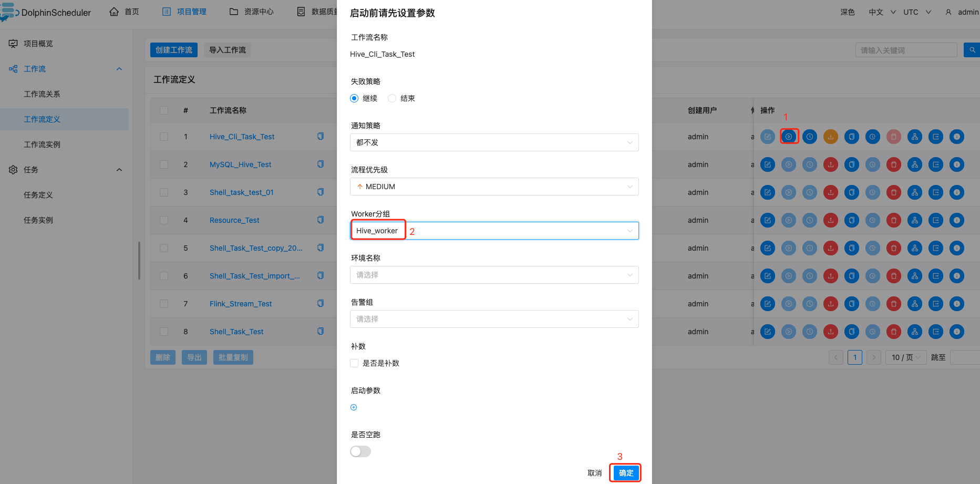Click copy workflow icon in Flink_Stream_Test row
The image size is (980, 484).
pyautogui.click(x=852, y=304)
